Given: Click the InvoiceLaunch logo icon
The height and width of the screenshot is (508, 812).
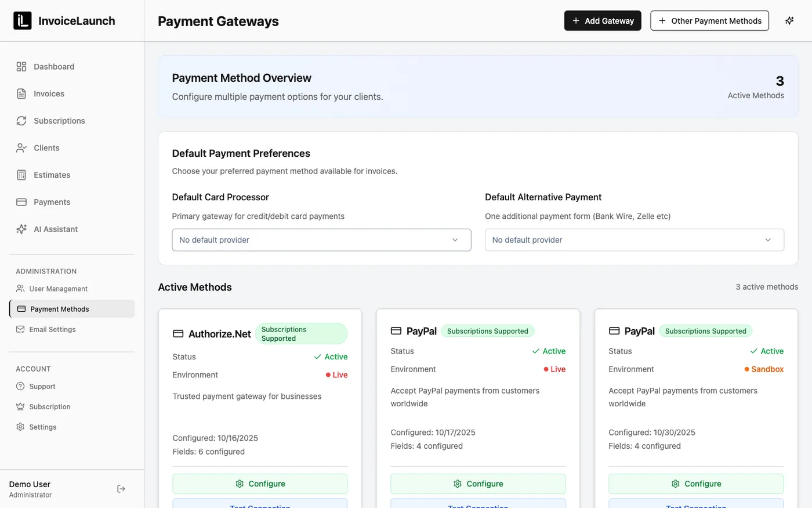Looking at the screenshot, I should (x=23, y=21).
